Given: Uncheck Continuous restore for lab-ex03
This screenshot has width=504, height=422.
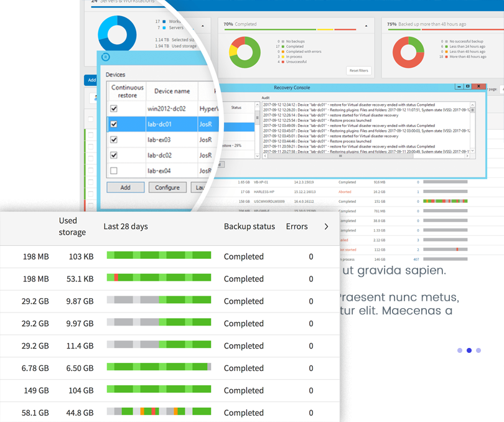Looking at the screenshot, I should click(113, 139).
